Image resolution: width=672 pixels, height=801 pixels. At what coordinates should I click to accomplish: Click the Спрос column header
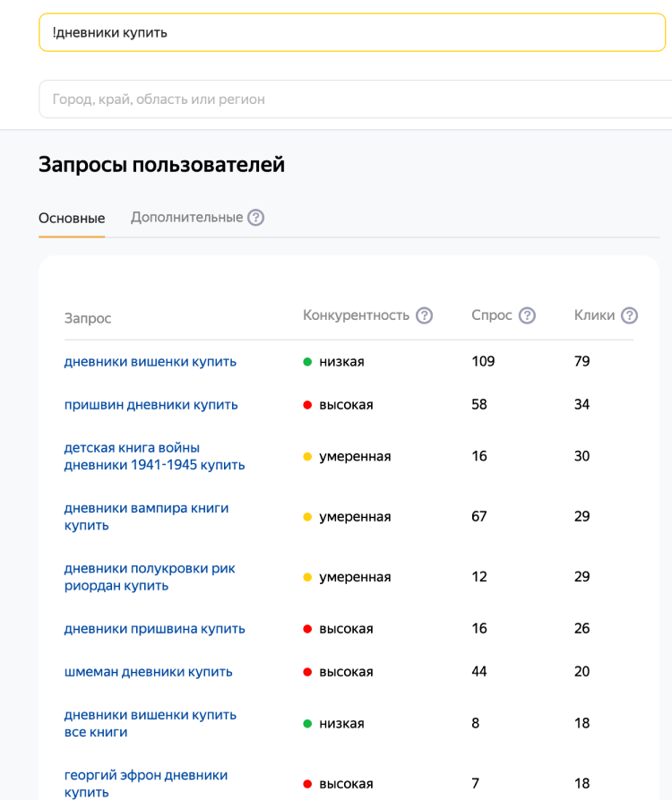coord(492,315)
